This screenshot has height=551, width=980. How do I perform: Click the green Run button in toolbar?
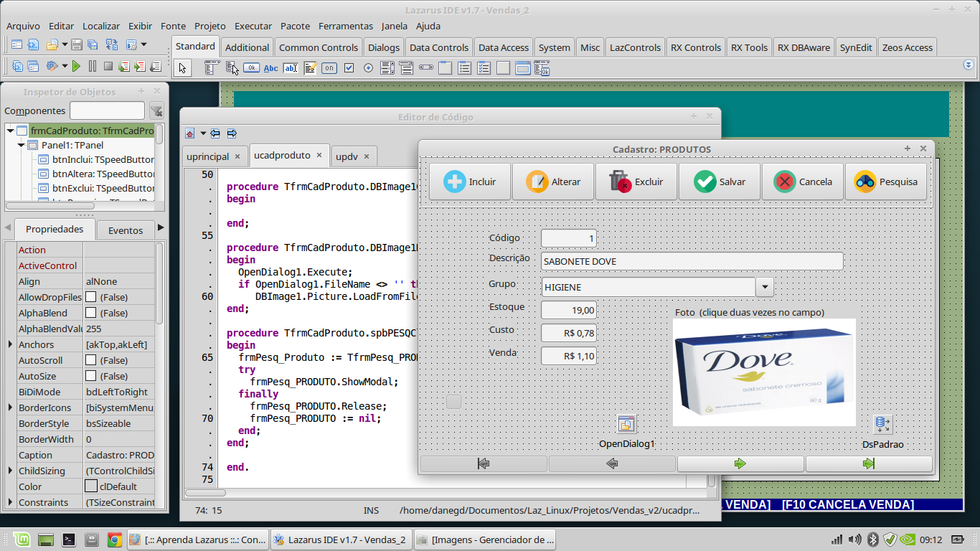76,66
